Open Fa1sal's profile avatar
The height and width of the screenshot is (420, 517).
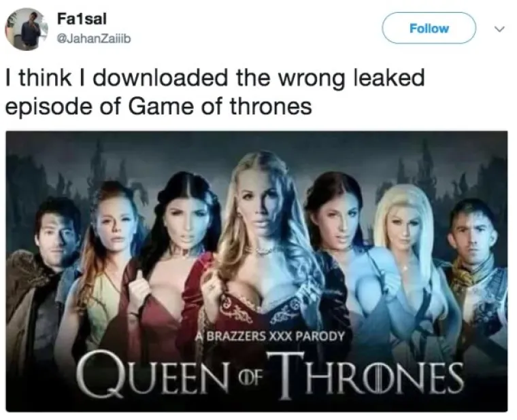coord(27,29)
